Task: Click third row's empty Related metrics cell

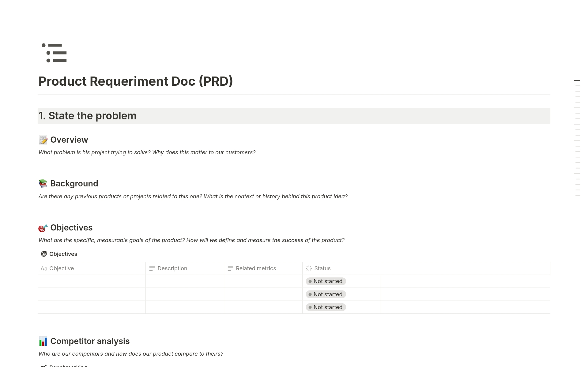Action: pyautogui.click(x=263, y=307)
